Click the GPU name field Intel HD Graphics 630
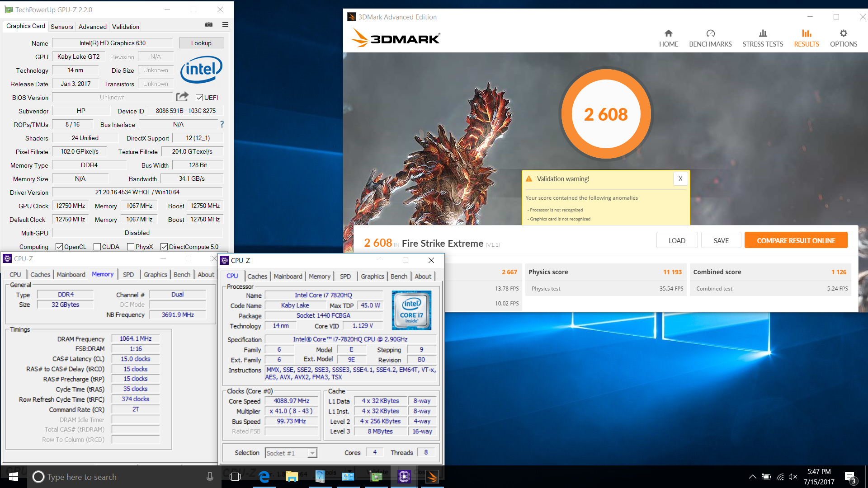Image resolution: width=868 pixels, height=488 pixels. tap(113, 43)
